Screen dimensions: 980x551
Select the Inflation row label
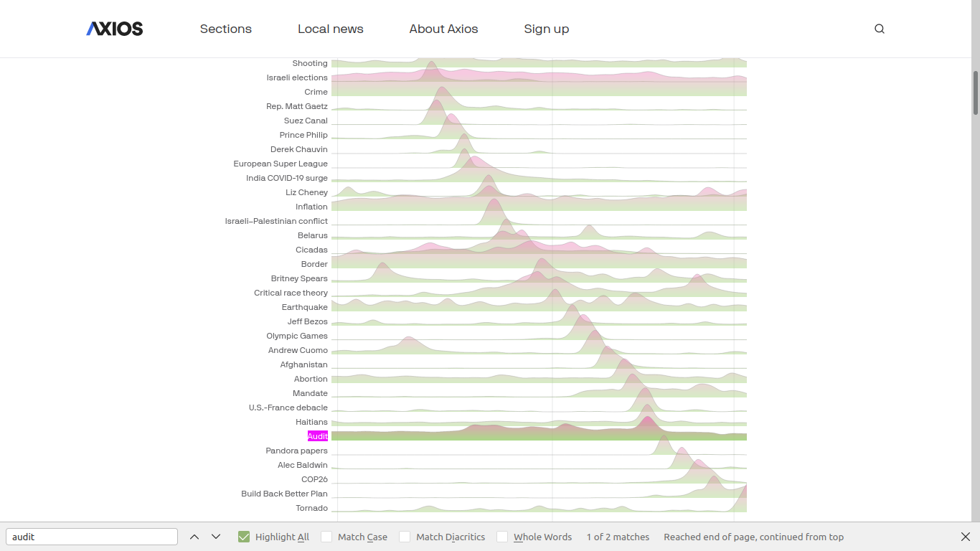click(311, 207)
